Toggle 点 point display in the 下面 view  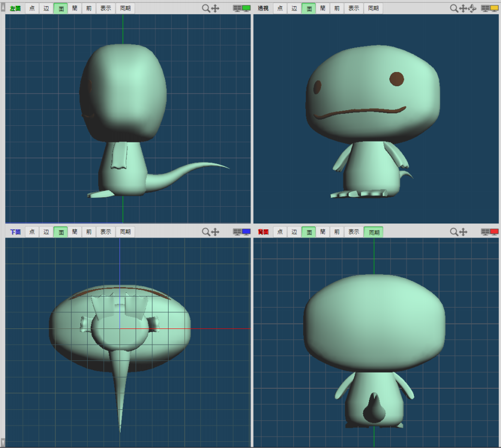[x=32, y=232]
